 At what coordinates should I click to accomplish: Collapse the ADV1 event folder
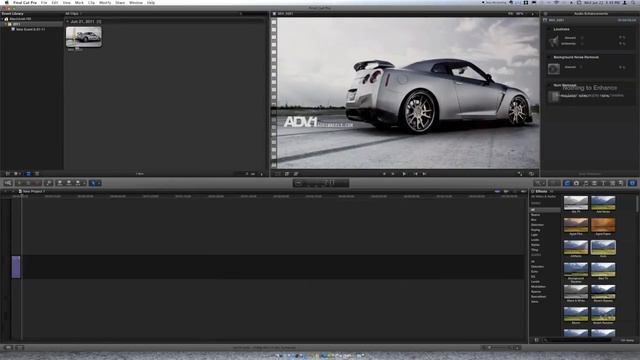[6, 24]
